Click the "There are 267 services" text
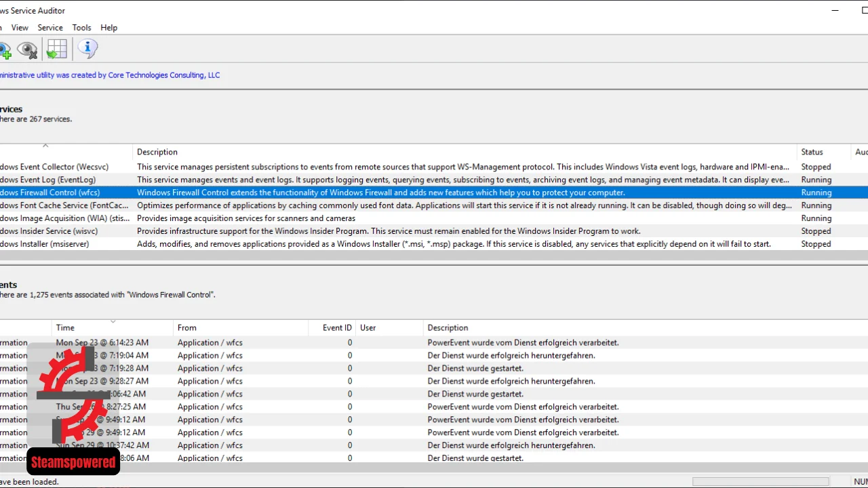 click(x=36, y=119)
